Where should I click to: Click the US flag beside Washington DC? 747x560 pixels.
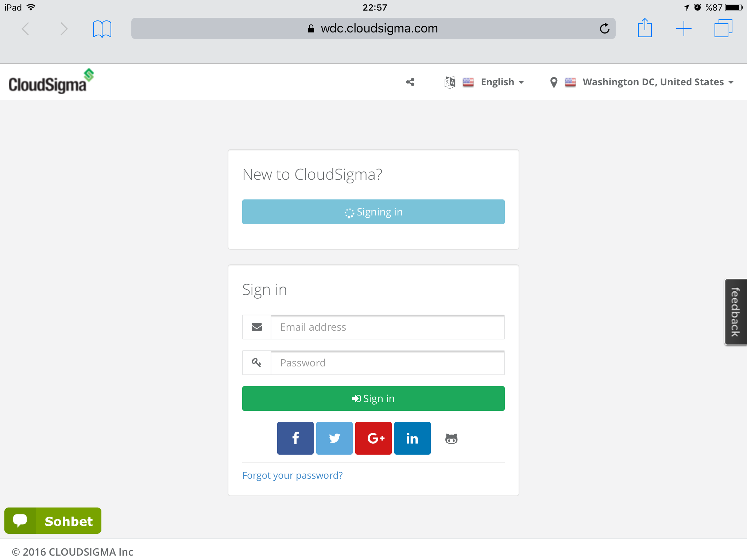pyautogui.click(x=570, y=82)
